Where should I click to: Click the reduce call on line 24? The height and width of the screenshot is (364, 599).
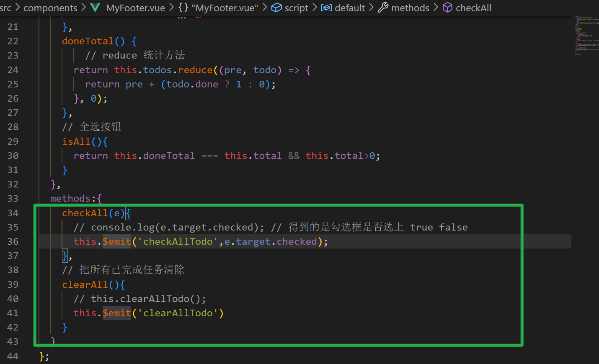point(195,70)
